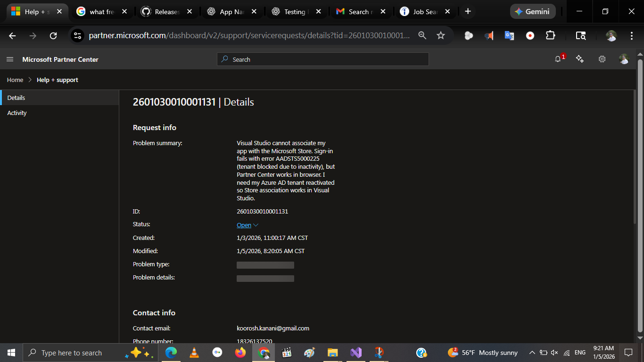This screenshot has height=362, width=644.
Task: View site information icon in address bar
Action: 78,35
